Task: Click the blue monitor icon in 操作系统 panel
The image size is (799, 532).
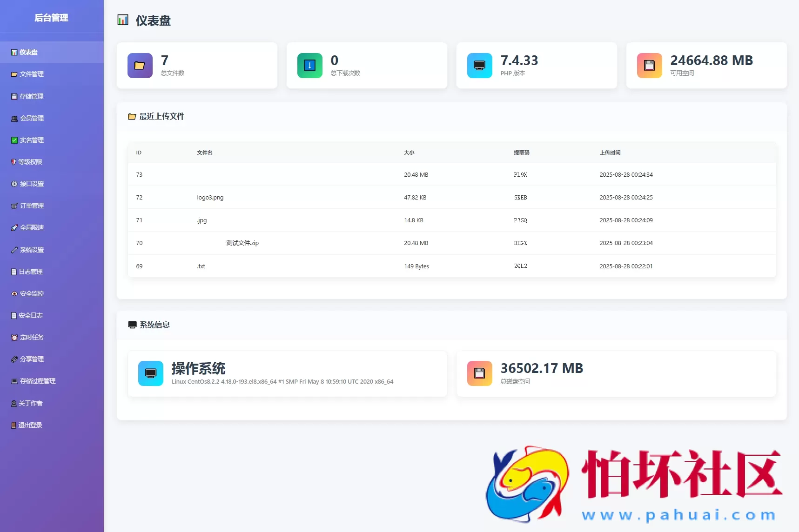Action: (x=150, y=373)
